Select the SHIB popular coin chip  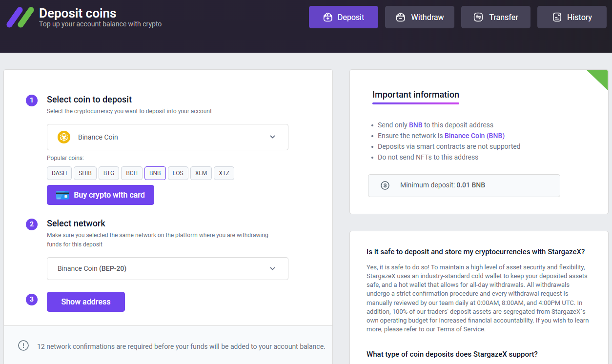pos(85,173)
